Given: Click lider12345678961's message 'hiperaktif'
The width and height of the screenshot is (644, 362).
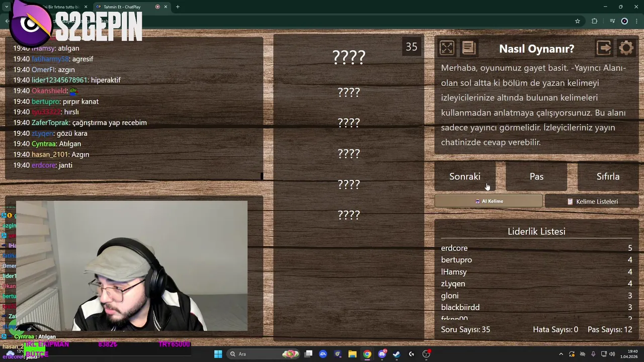Looking at the screenshot, I should [x=106, y=80].
